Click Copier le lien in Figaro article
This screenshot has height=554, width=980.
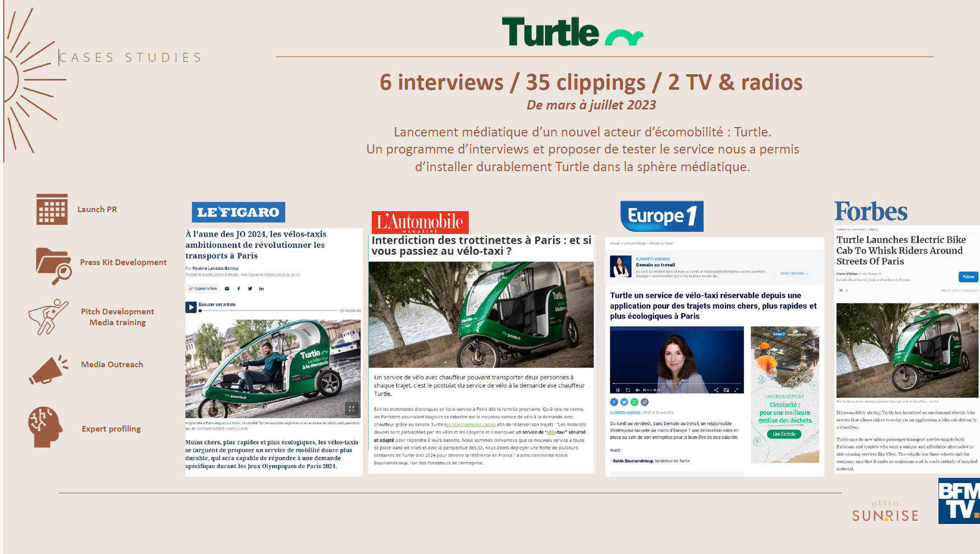[203, 288]
